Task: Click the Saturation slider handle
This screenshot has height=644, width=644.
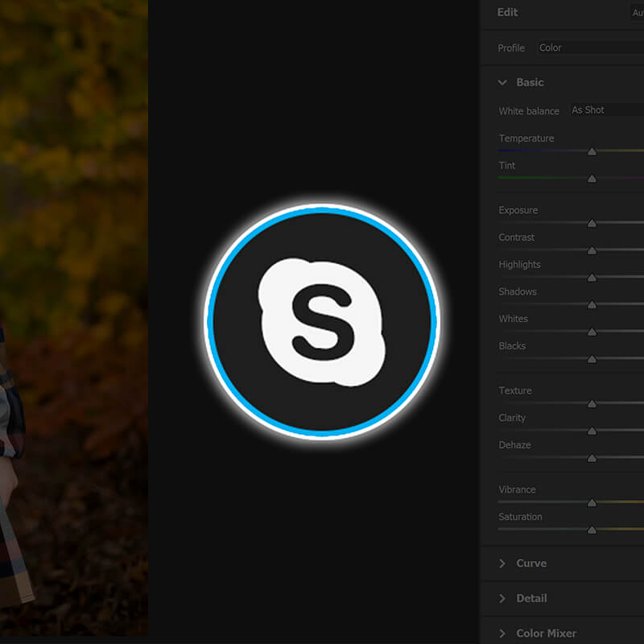Action: 592,530
